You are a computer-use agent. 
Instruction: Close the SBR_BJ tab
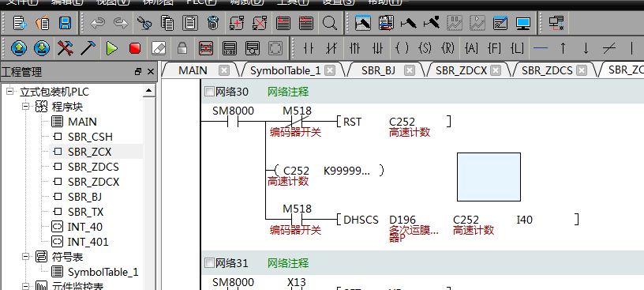pos(410,70)
